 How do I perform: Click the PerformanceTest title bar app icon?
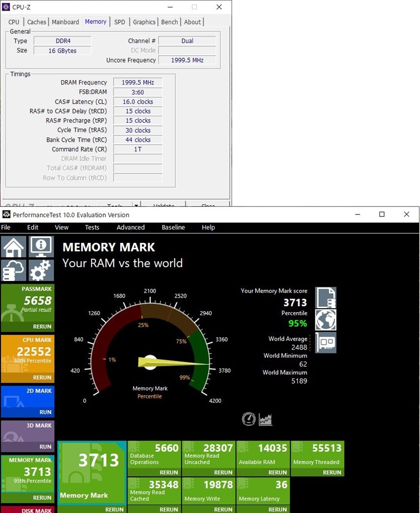pyautogui.click(x=6, y=214)
